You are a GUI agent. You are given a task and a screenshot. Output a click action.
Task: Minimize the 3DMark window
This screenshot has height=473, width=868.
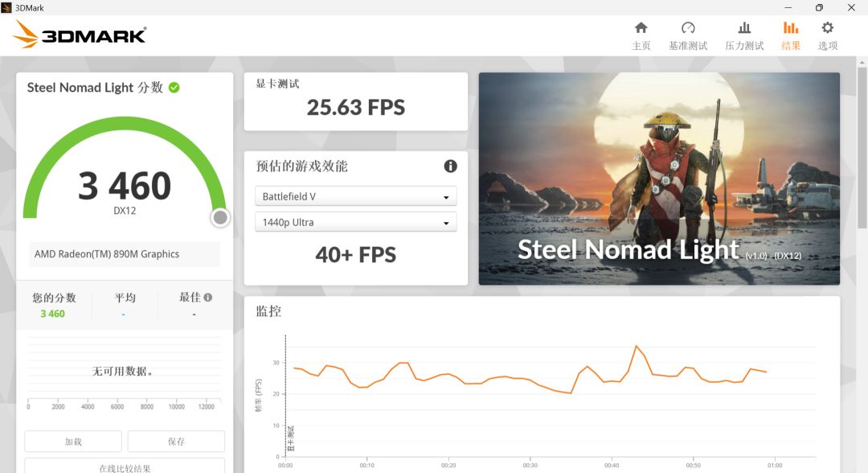(788, 8)
